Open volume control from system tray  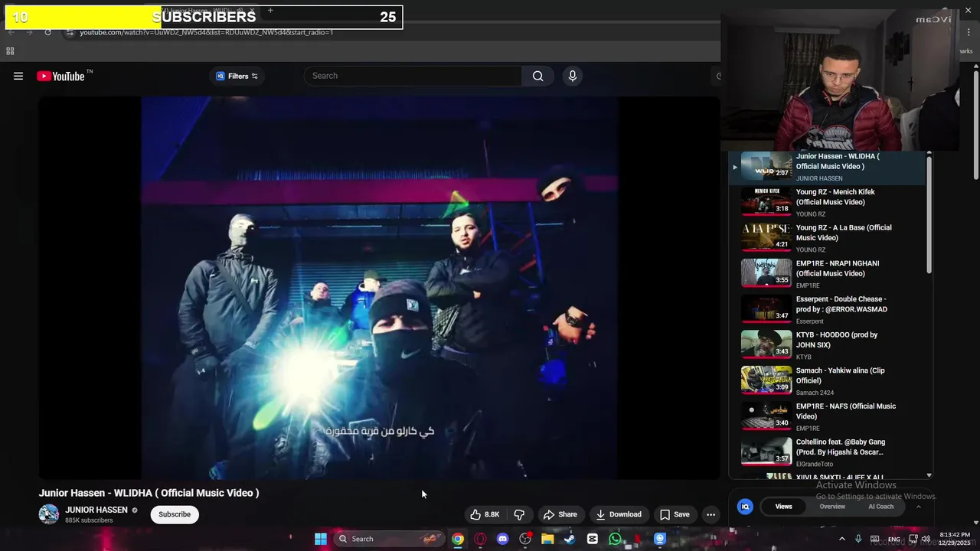[x=926, y=539]
